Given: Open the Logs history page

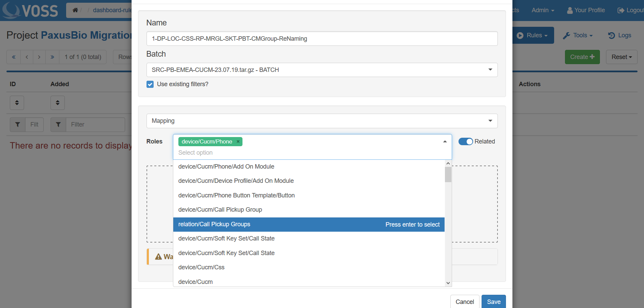Looking at the screenshot, I should pyautogui.click(x=620, y=35).
